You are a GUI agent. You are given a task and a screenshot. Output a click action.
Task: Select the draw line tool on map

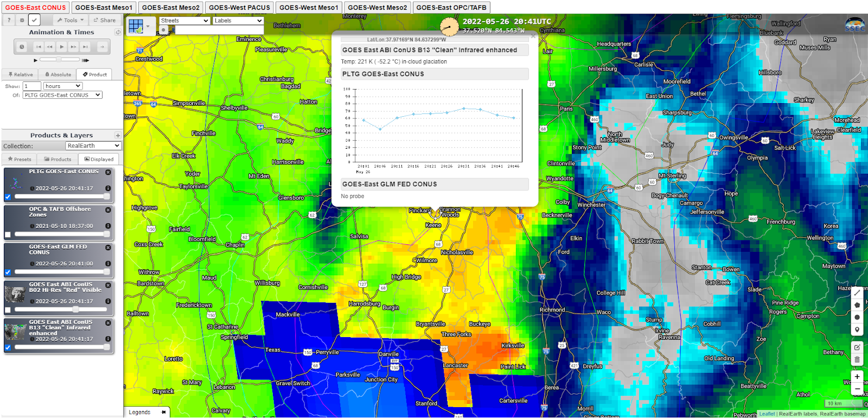tap(857, 293)
